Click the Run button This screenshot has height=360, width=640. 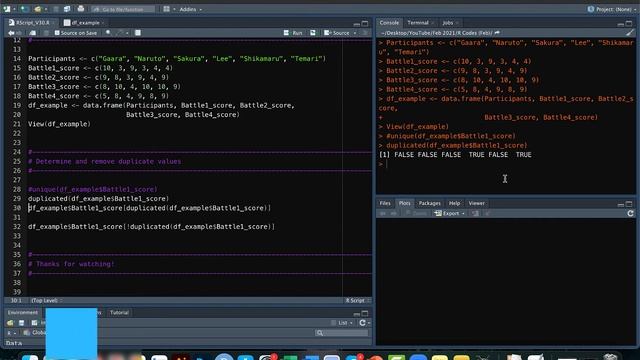coord(293,33)
